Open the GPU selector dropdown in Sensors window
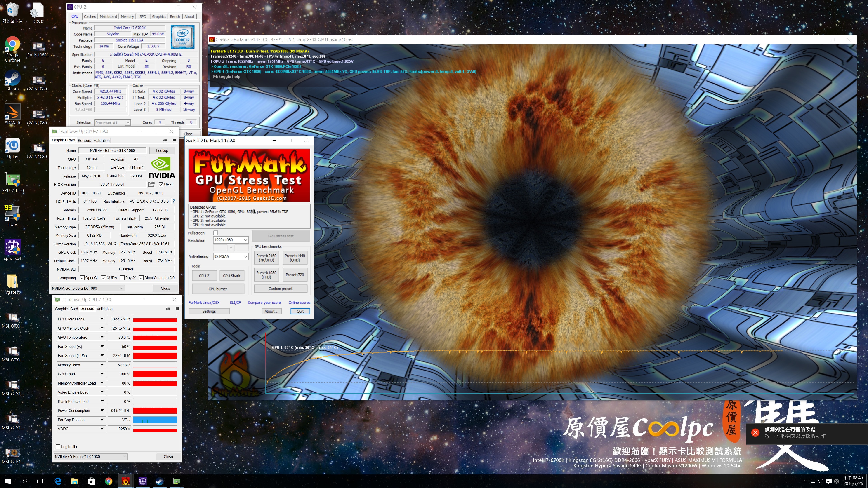The image size is (868, 488). click(91, 457)
